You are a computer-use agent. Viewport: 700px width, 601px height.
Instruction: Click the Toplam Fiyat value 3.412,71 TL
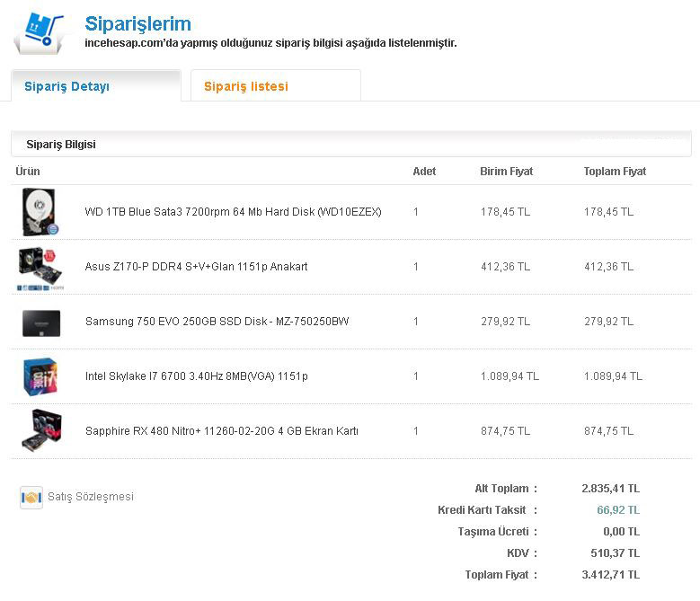coord(610,575)
